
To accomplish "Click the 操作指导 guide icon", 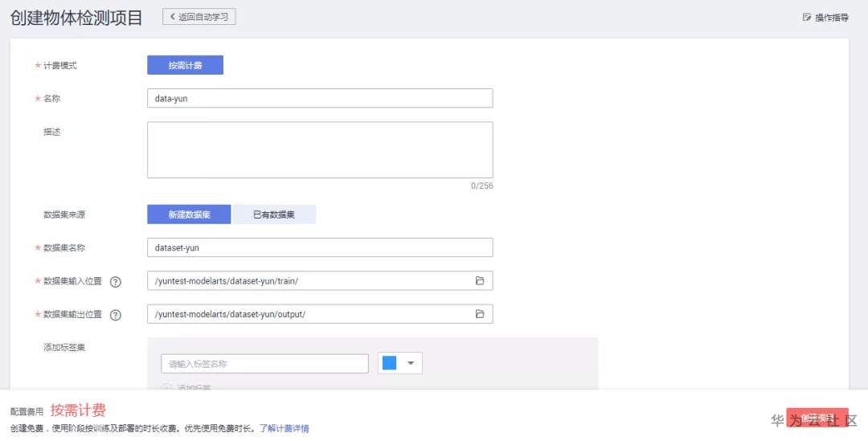I will 807,17.
